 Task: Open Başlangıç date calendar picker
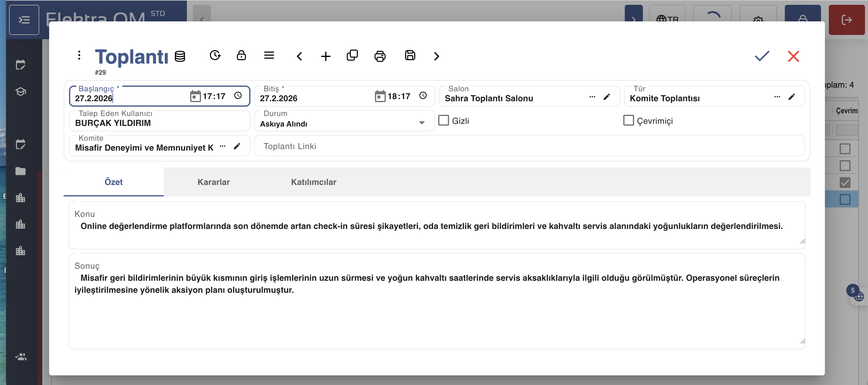[195, 96]
